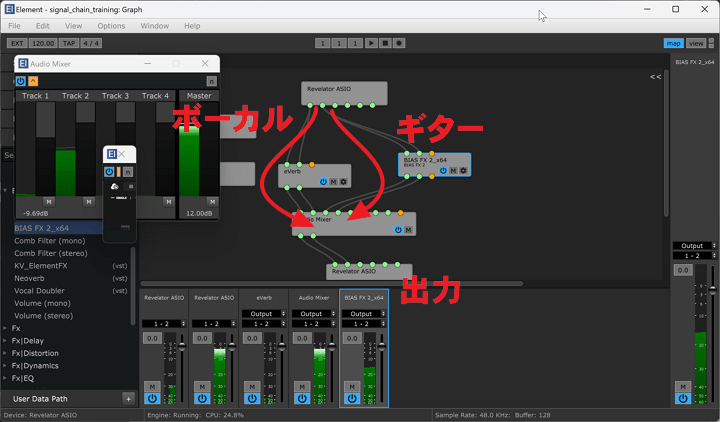This screenshot has width=720, height=422.
Task: Open Audio Mixer strip Output dropdown
Action: [x=314, y=314]
